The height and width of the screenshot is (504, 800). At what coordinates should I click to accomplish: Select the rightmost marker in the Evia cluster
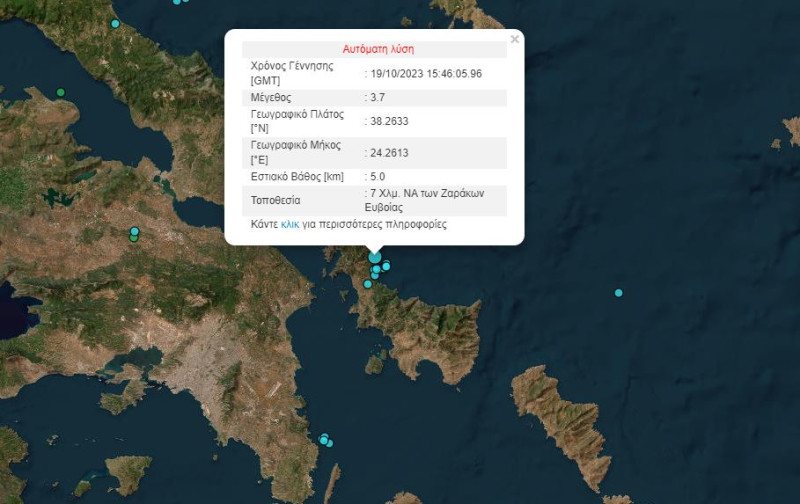point(386,265)
